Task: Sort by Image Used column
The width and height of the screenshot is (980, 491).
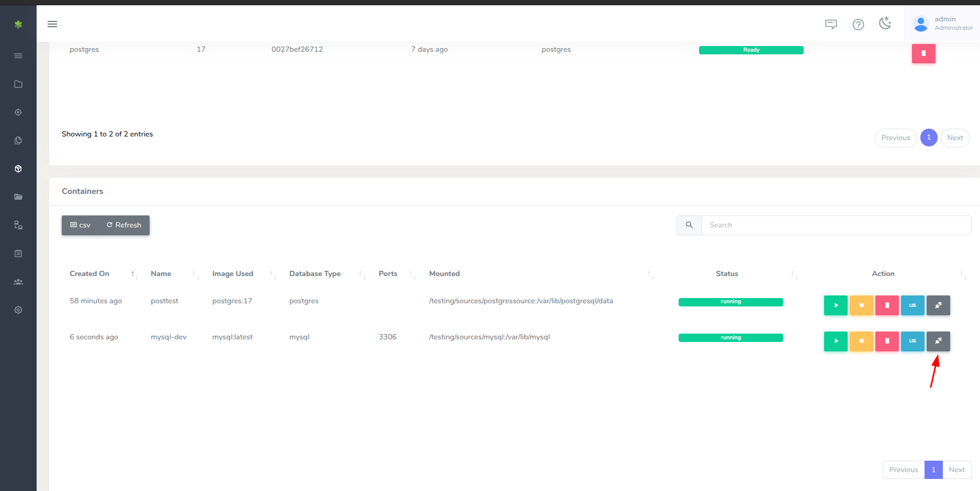Action: tap(244, 274)
